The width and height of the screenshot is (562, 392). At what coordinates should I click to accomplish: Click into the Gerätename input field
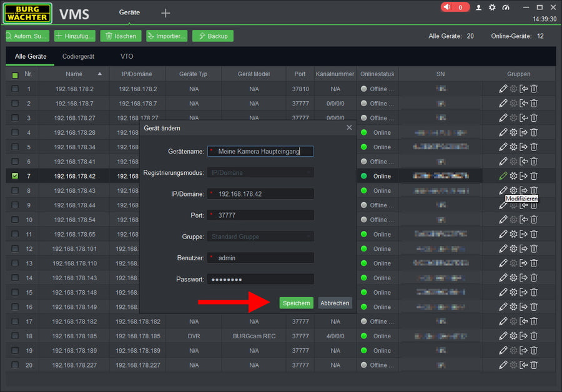(x=262, y=151)
